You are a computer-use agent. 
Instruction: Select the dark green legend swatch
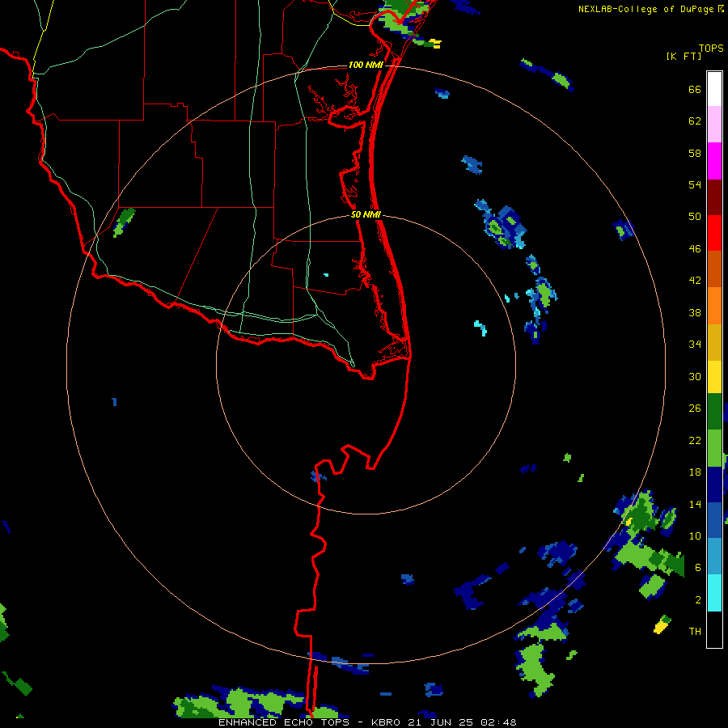[714, 412]
